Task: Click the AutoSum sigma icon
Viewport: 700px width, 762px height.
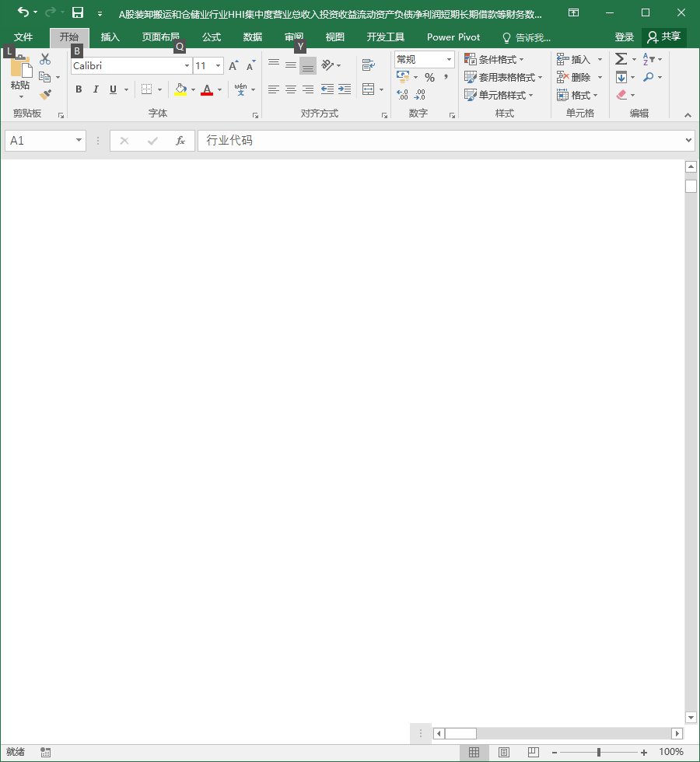Action: [621, 59]
